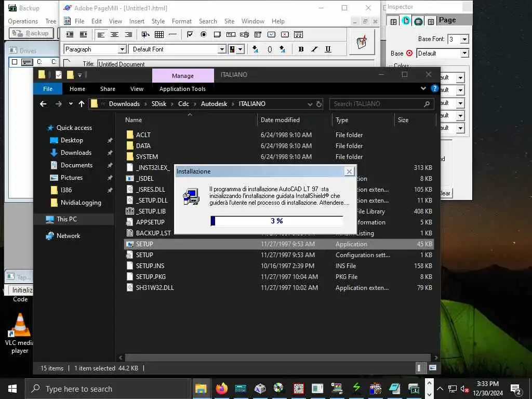Open the File tab in File Explorer
Viewport: 532px width, 399px height.
48,89
